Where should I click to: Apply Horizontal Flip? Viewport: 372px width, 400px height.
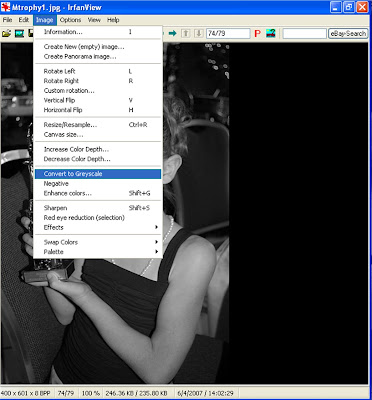[x=98, y=110]
